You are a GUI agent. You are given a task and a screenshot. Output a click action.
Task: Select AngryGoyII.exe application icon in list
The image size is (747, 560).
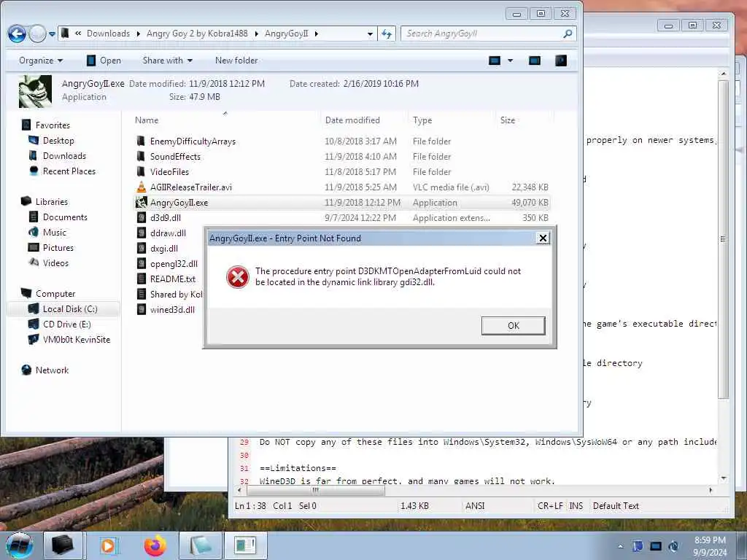point(141,203)
